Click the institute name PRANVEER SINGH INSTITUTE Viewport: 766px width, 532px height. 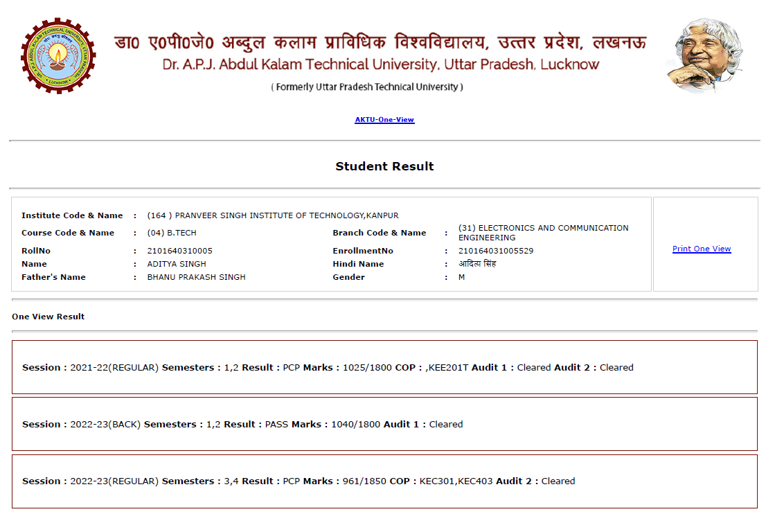pyautogui.click(x=273, y=215)
